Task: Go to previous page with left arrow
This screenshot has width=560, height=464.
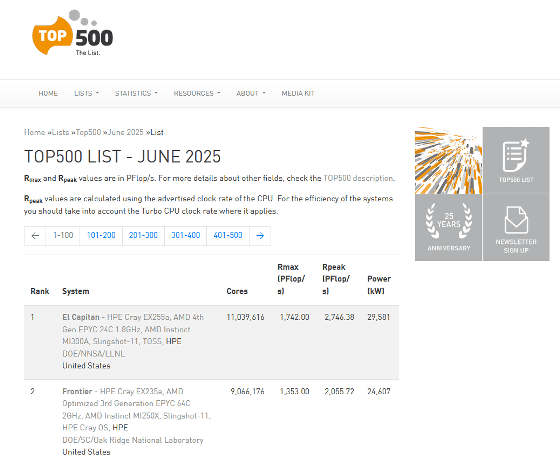Action: [35, 236]
